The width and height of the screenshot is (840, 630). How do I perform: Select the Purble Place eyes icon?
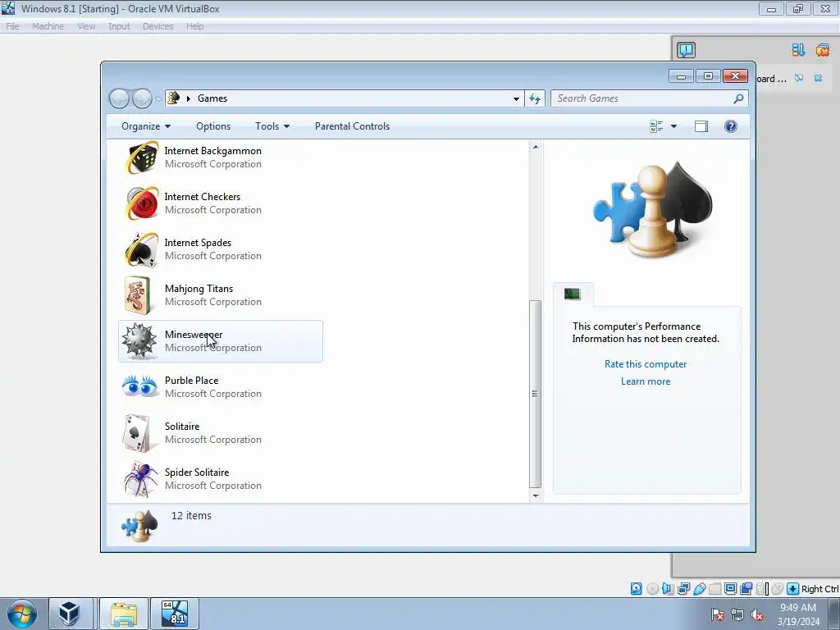[x=139, y=386]
